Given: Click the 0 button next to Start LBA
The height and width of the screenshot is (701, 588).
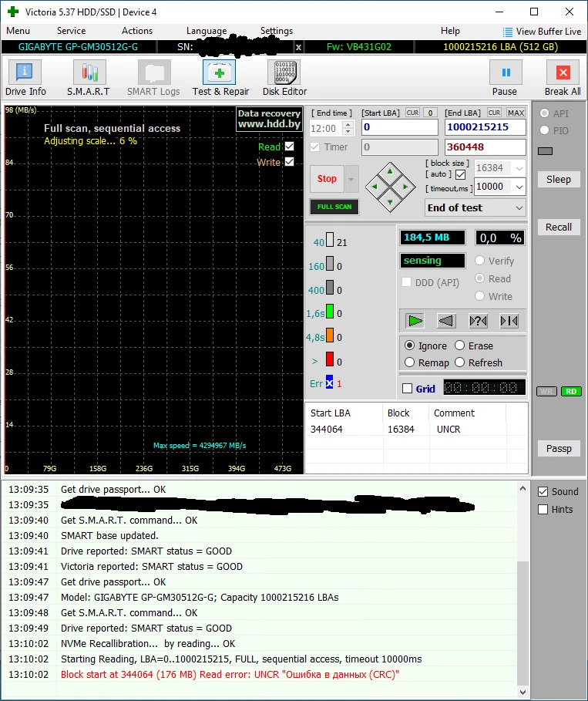Looking at the screenshot, I should coord(430,113).
